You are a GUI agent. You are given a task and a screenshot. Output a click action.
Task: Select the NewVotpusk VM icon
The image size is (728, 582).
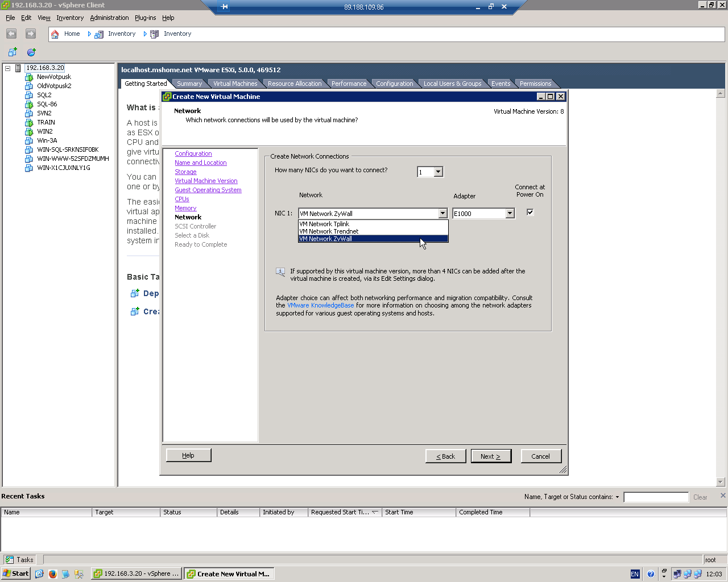point(29,77)
